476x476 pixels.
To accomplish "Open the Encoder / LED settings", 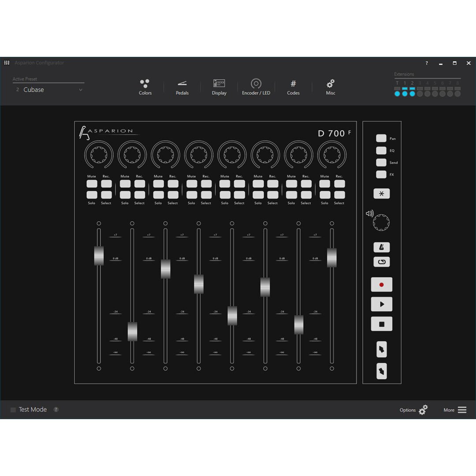I will coord(256,86).
